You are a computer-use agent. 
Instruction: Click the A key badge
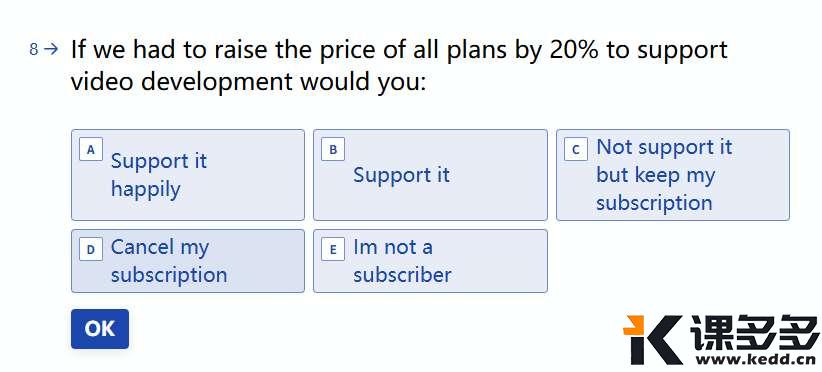[91, 149]
